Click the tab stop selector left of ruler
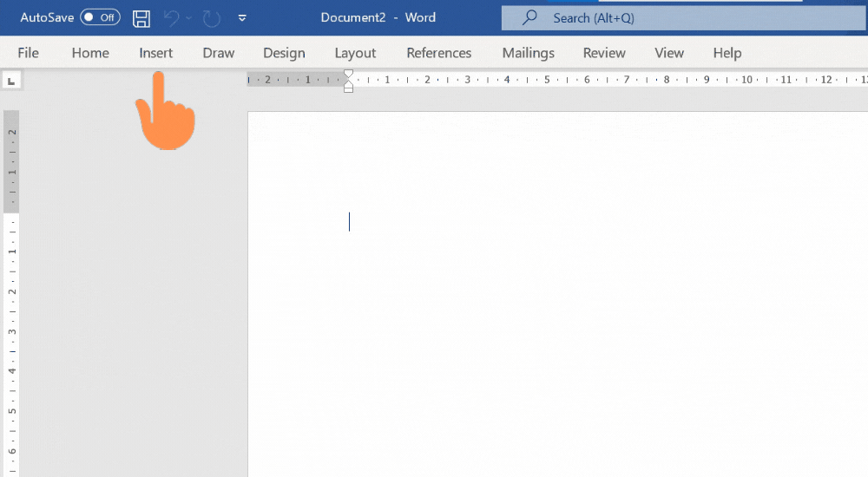This screenshot has width=868, height=477. 11,81
